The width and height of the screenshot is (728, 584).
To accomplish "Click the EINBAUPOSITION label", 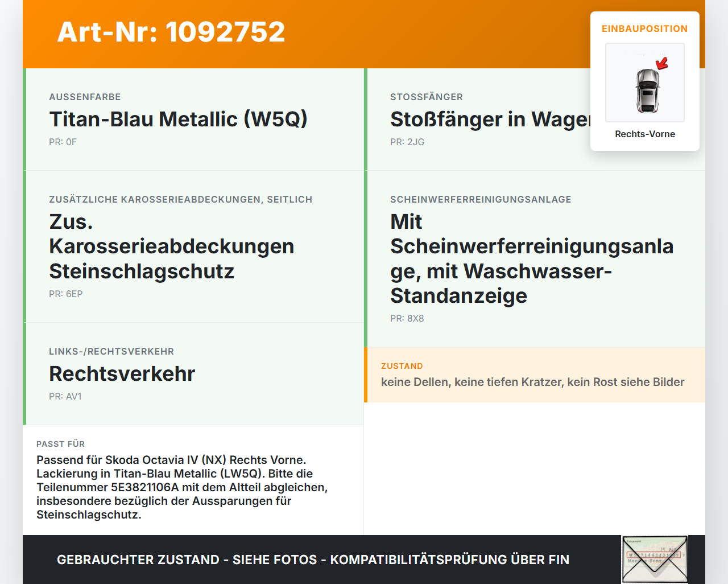I will 645,28.
